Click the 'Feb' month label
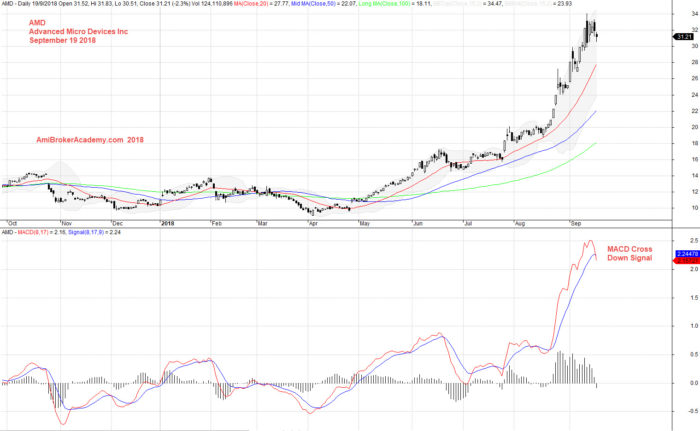Screen dimensions: 700x431 click(x=216, y=223)
